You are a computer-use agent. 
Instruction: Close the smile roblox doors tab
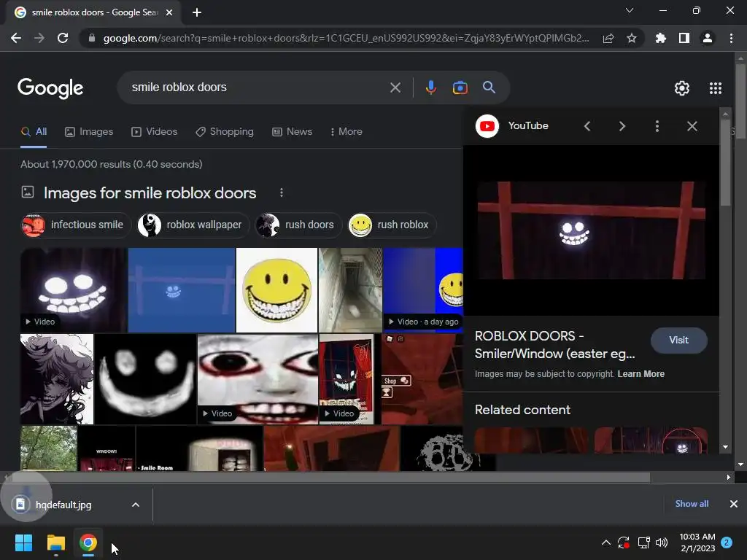[169, 12]
